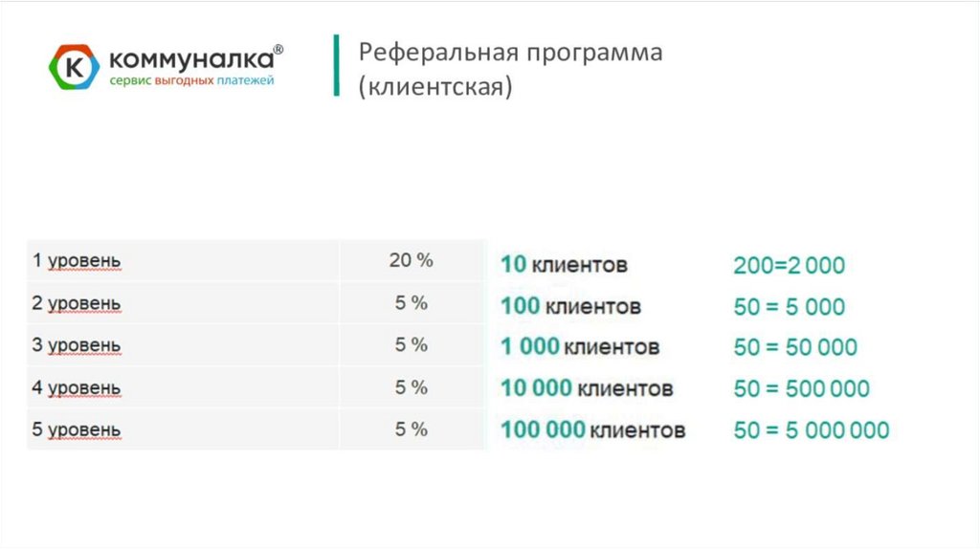980x549 pixels.
Task: Click the Коммуналка hexagon logo icon
Action: coord(74,67)
